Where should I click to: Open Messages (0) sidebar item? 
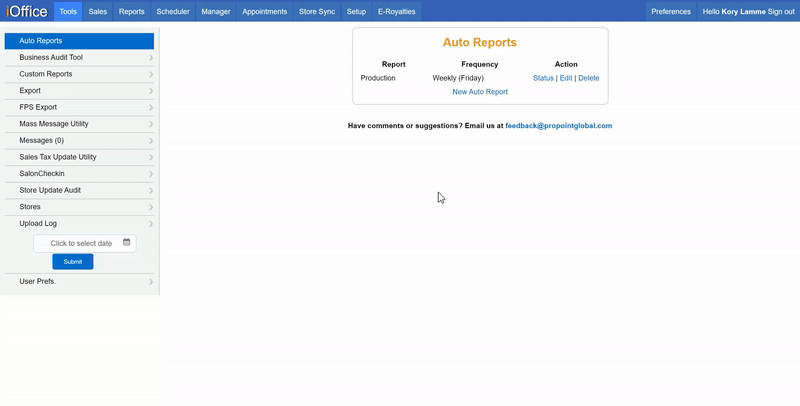79,140
